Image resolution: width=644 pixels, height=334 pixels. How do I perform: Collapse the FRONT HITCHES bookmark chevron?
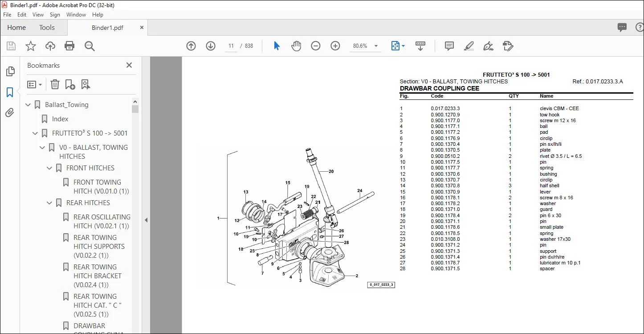point(50,168)
